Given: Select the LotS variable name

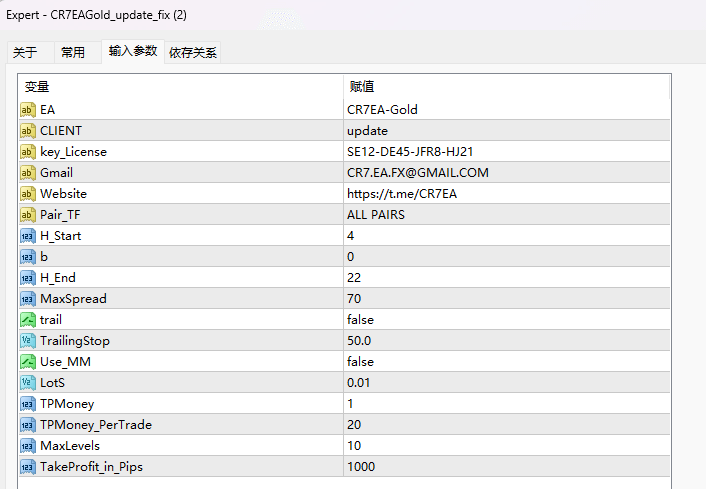Looking at the screenshot, I should [53, 383].
